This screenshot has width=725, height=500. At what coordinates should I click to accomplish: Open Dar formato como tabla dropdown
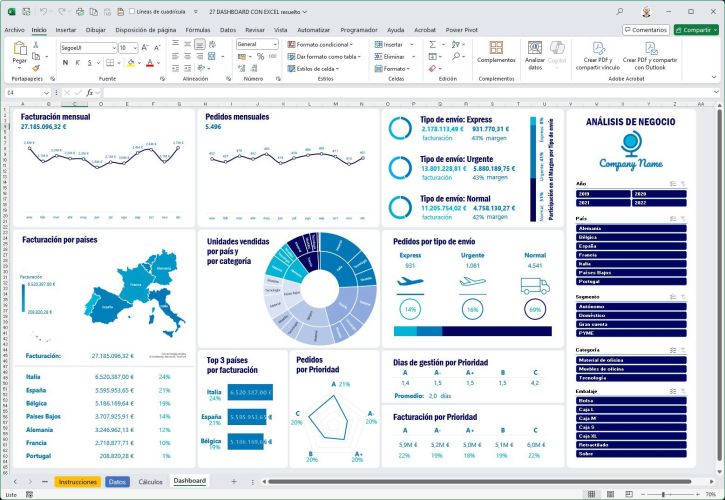coord(324,56)
